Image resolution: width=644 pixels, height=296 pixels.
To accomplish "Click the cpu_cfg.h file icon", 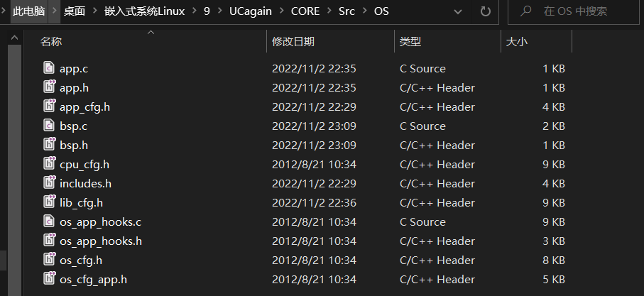I will point(49,165).
